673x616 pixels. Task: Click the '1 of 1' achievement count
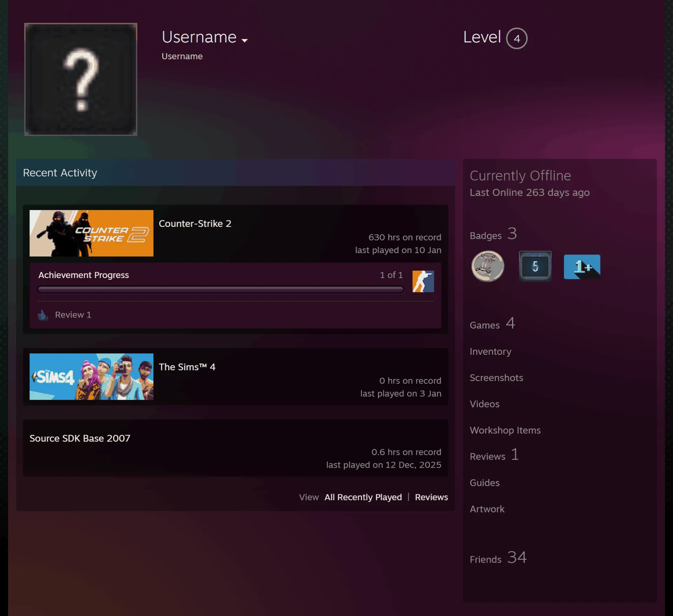(x=391, y=275)
